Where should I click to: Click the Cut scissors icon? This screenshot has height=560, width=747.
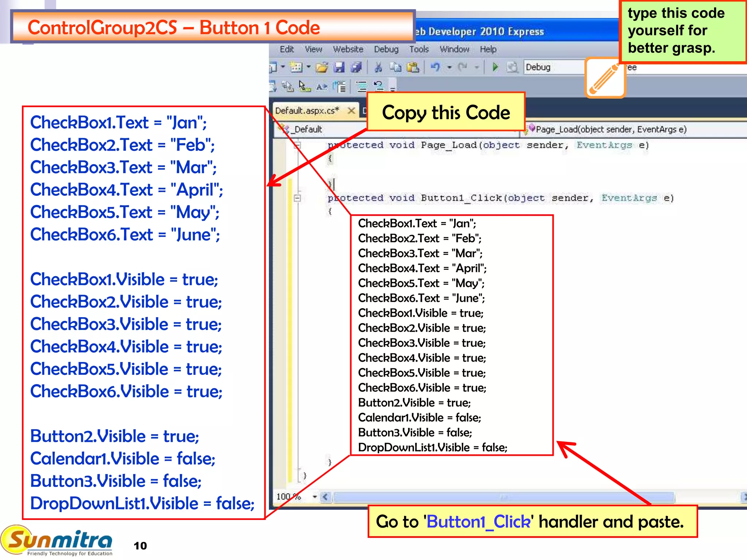(x=378, y=67)
